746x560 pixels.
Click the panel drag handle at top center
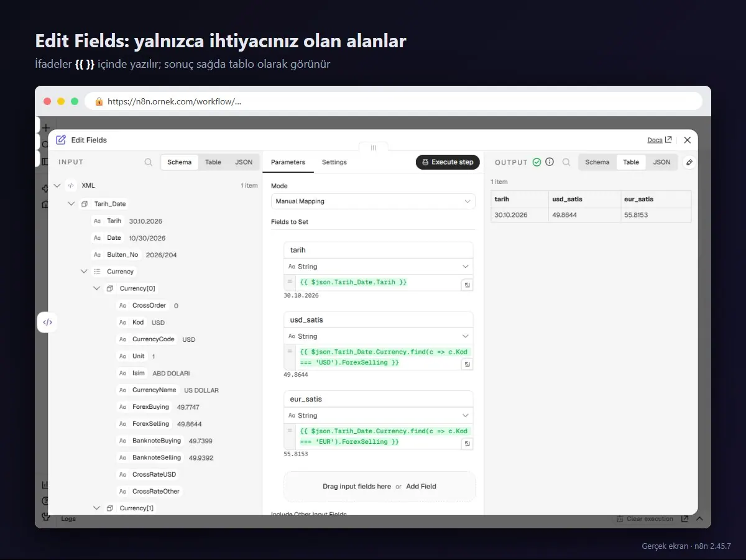tap(373, 148)
